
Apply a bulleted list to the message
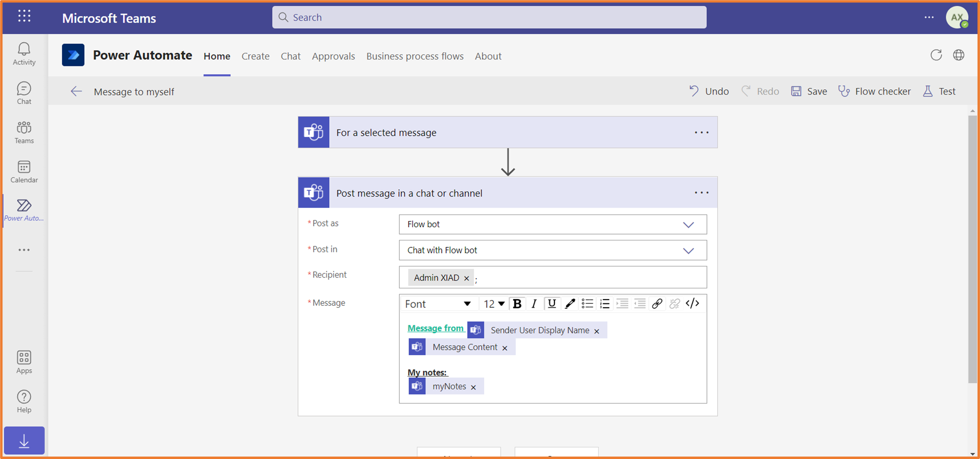588,303
